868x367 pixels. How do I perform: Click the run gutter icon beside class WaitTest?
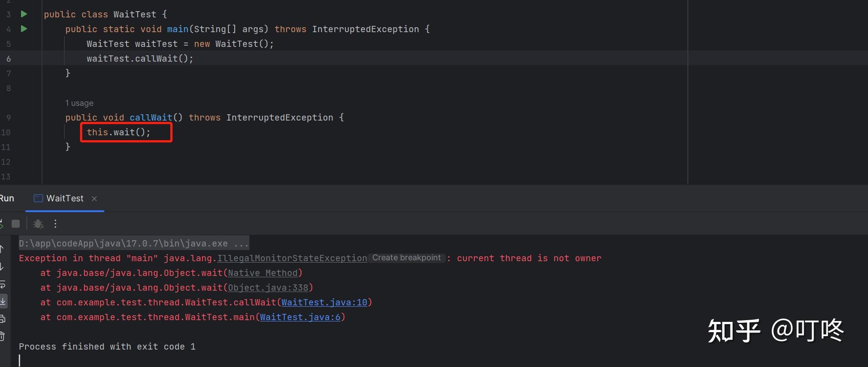click(x=24, y=14)
